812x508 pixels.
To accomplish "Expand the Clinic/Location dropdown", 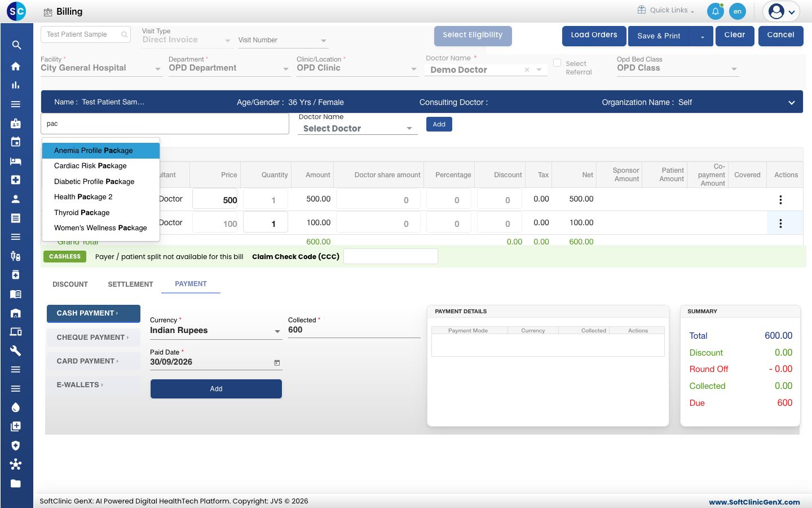I will [x=356, y=68].
